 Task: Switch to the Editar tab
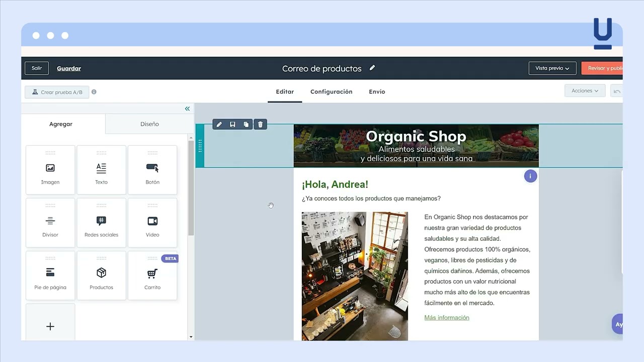coord(285,92)
